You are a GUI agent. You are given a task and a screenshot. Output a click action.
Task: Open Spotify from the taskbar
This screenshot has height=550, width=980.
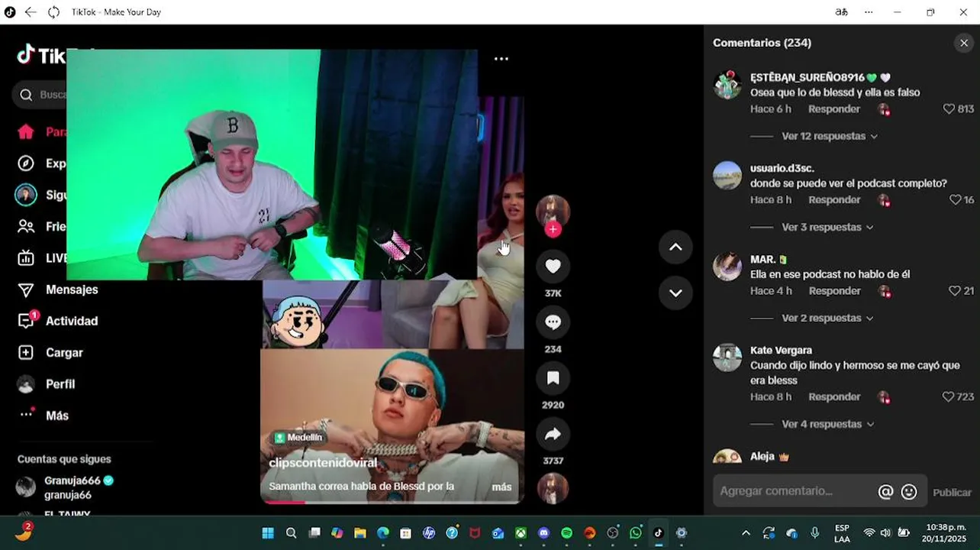click(x=566, y=533)
